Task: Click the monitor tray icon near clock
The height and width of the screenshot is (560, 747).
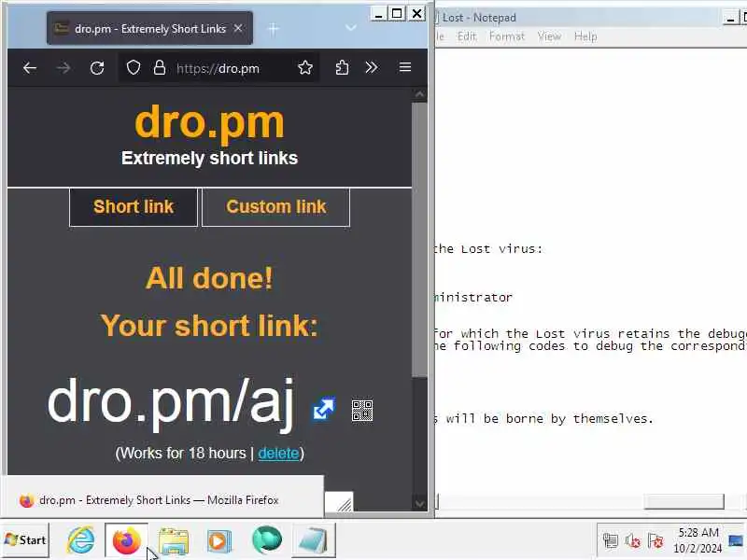Action: click(x=736, y=541)
